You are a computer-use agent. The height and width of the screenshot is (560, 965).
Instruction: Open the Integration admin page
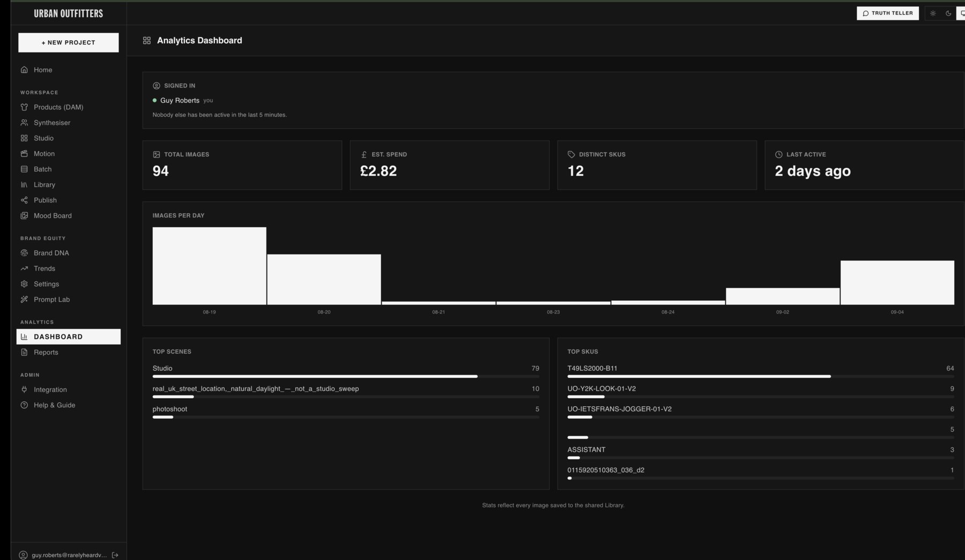[x=69, y=390]
